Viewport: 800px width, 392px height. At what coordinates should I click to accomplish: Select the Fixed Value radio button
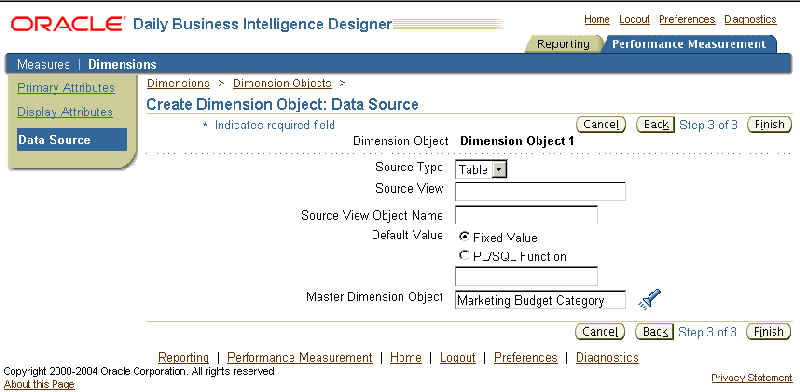coord(464,237)
